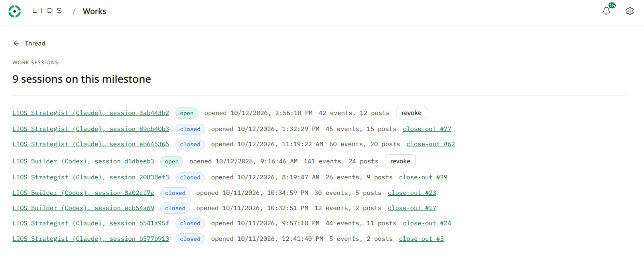Open close-out #77 link
This screenshot has height=264, width=644.
(x=427, y=129)
